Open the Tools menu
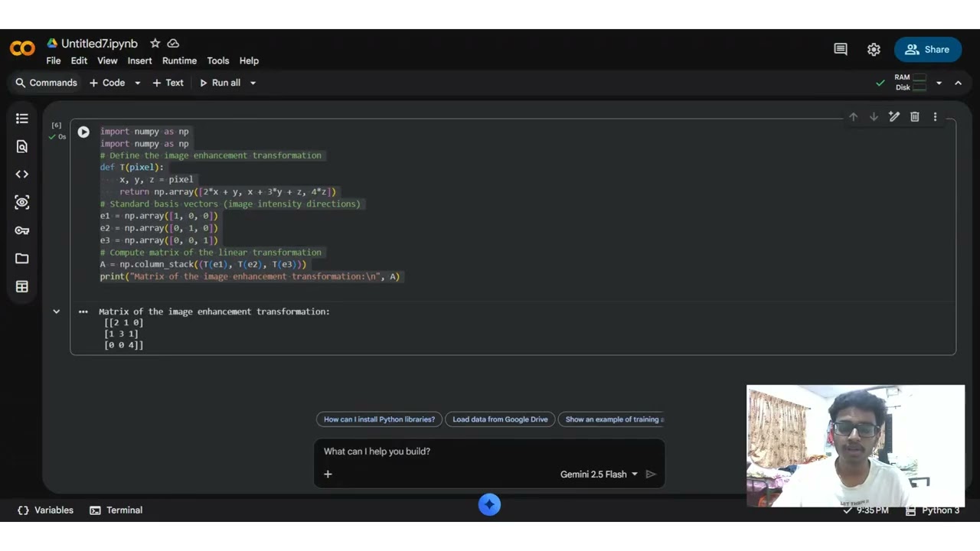The width and height of the screenshot is (980, 551). pyautogui.click(x=218, y=60)
